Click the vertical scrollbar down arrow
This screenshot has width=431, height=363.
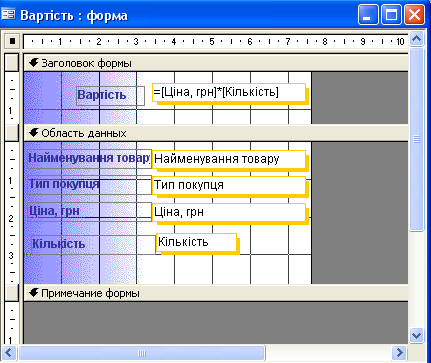pos(416,335)
